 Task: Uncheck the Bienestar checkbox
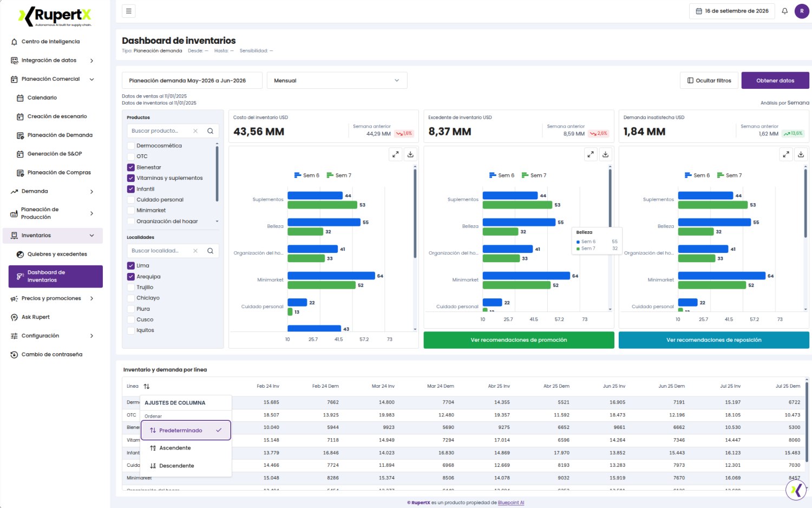click(131, 167)
